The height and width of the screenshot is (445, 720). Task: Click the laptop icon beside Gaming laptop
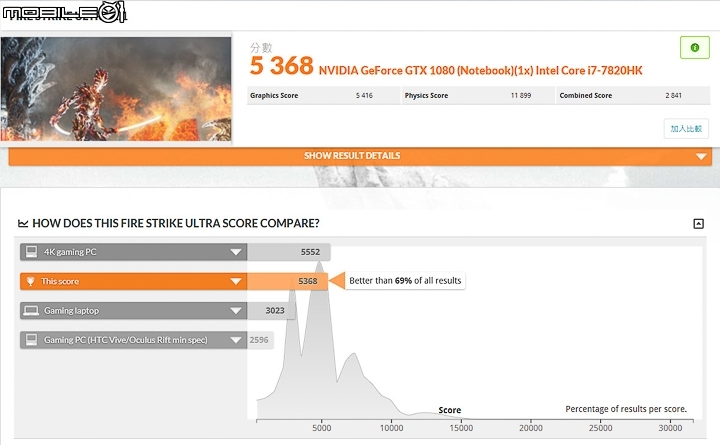point(31,311)
